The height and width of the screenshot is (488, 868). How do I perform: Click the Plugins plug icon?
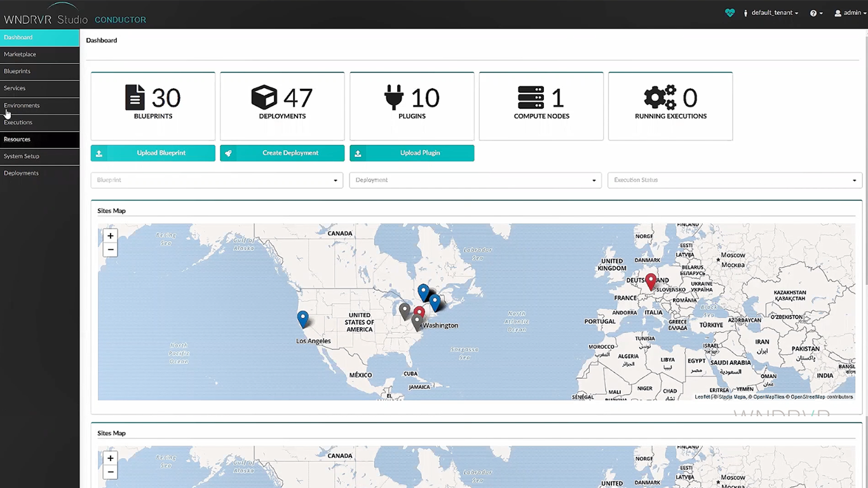(394, 98)
